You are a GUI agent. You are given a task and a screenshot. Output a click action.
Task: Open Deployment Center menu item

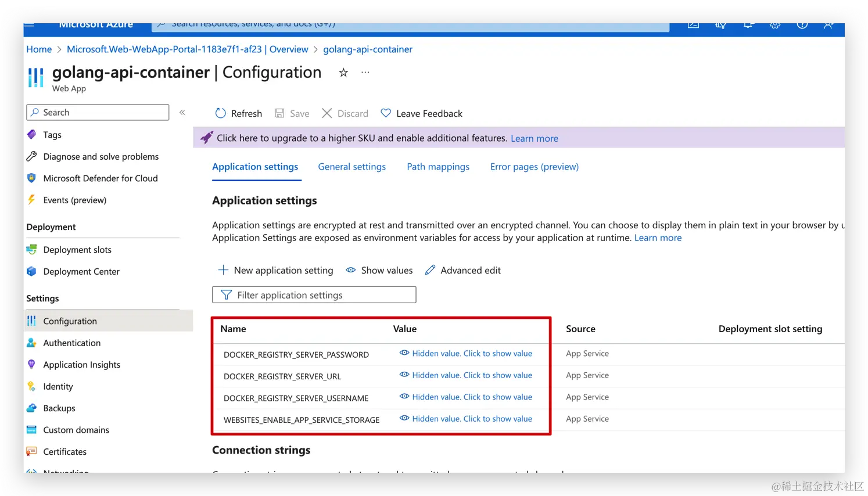[x=81, y=271]
